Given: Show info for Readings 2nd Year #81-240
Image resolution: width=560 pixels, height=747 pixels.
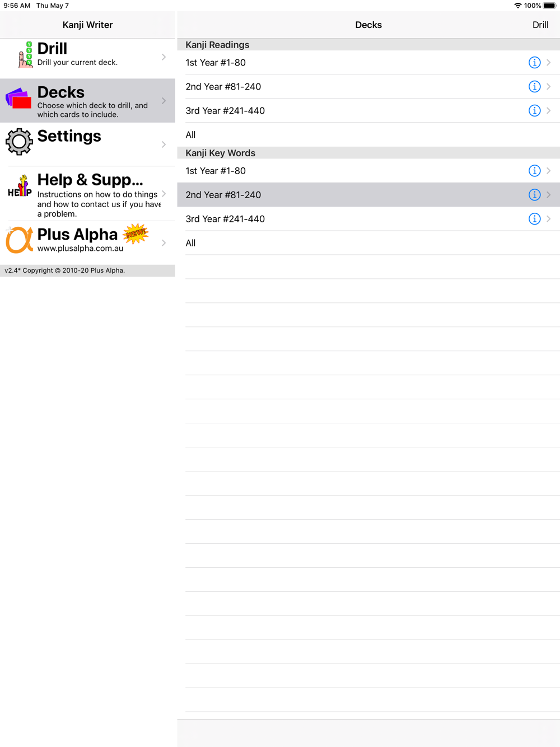Looking at the screenshot, I should click(534, 87).
